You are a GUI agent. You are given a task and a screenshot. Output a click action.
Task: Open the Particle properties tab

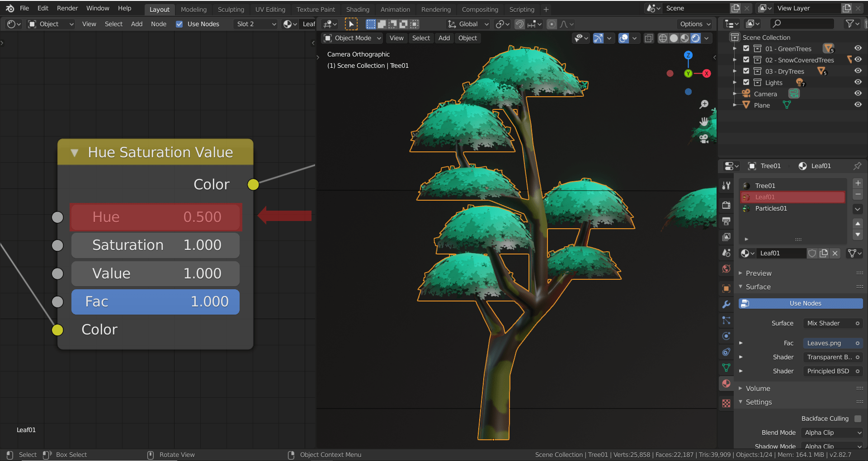point(726,320)
